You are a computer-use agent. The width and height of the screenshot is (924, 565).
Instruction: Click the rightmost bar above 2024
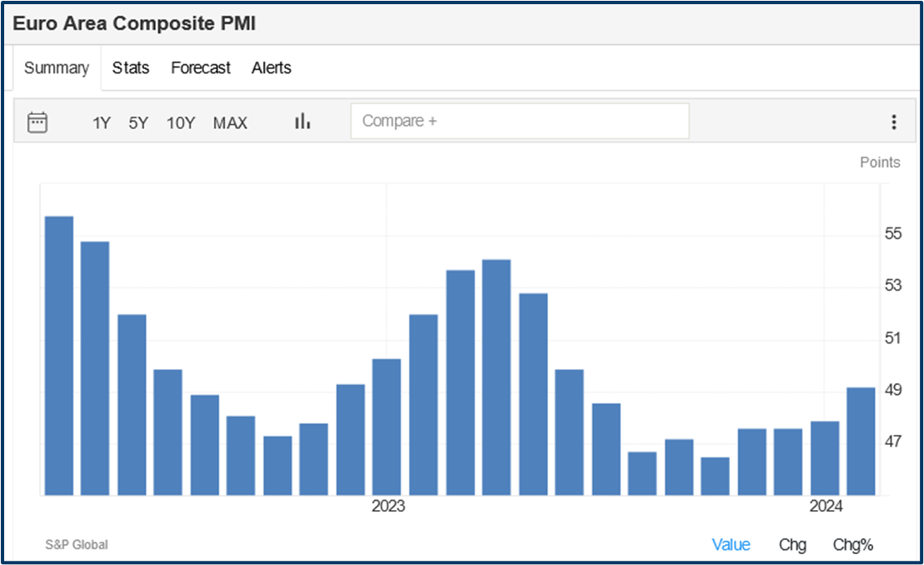[x=861, y=441]
